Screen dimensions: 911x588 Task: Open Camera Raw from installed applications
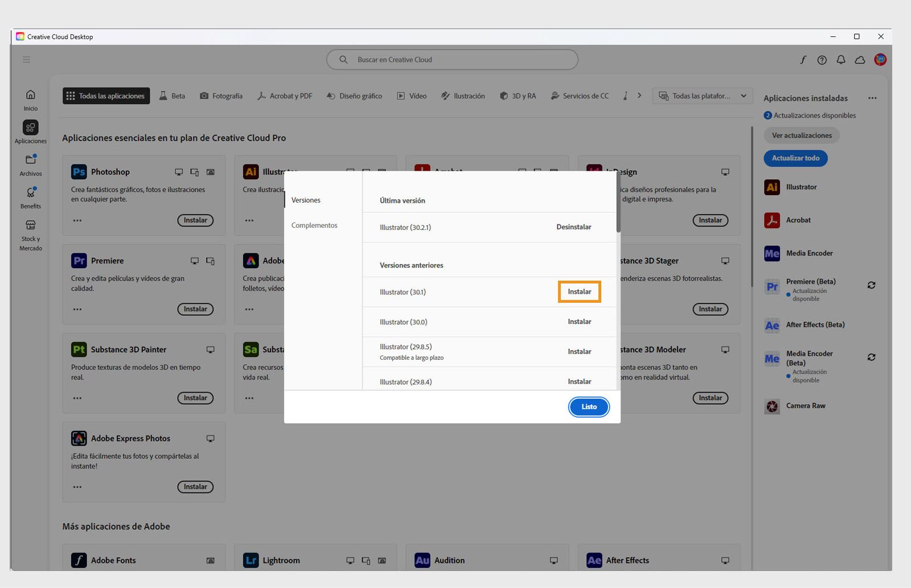[772, 405]
